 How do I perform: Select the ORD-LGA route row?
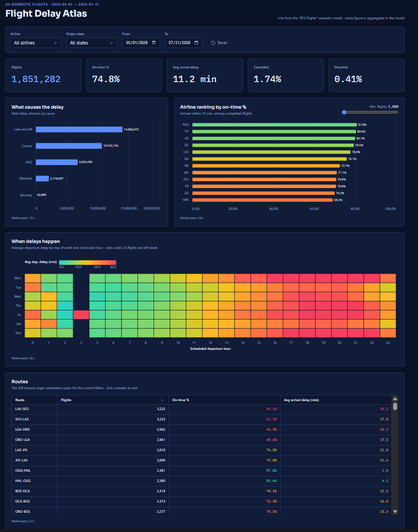202,440
